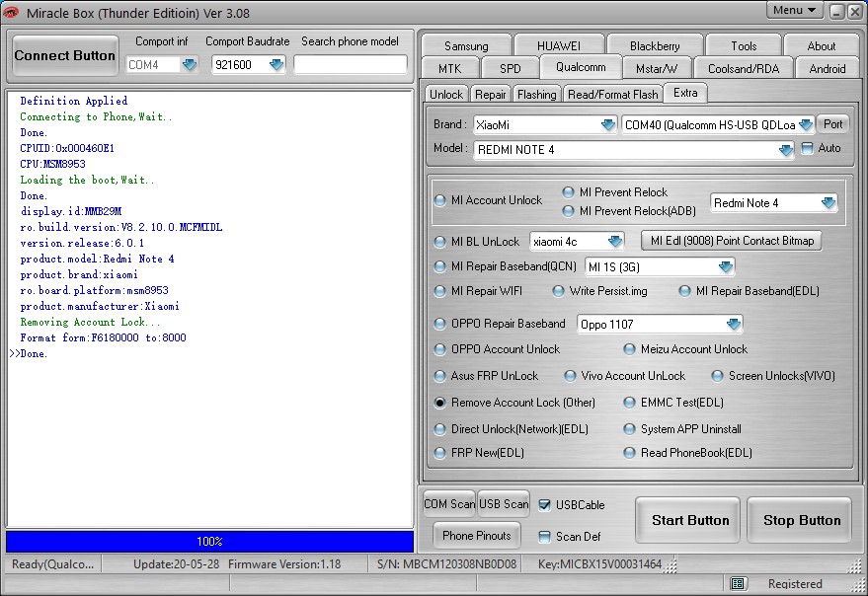Toggle the Auto checkbox

coord(808,148)
